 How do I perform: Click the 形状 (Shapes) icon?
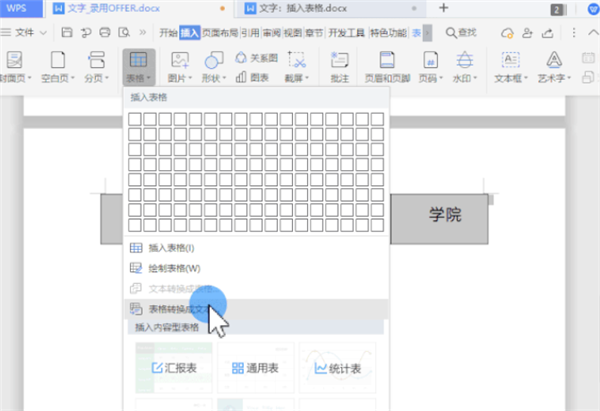211,61
